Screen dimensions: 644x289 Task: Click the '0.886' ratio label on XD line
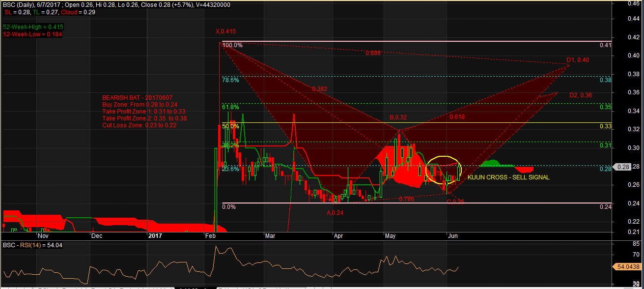(x=373, y=53)
